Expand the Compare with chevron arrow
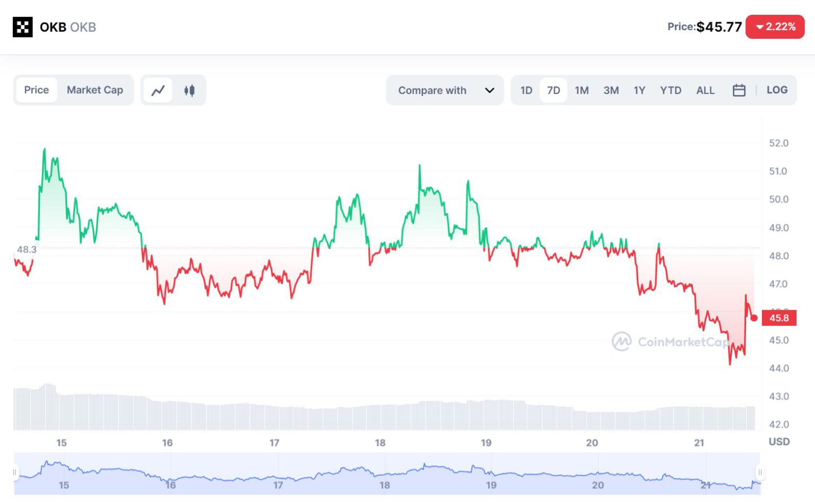Screen dimensions: 815x504 [490, 91]
